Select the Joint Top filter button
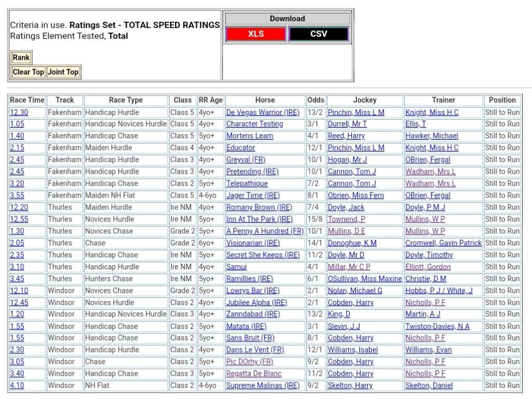The width and height of the screenshot is (532, 402). coord(63,72)
